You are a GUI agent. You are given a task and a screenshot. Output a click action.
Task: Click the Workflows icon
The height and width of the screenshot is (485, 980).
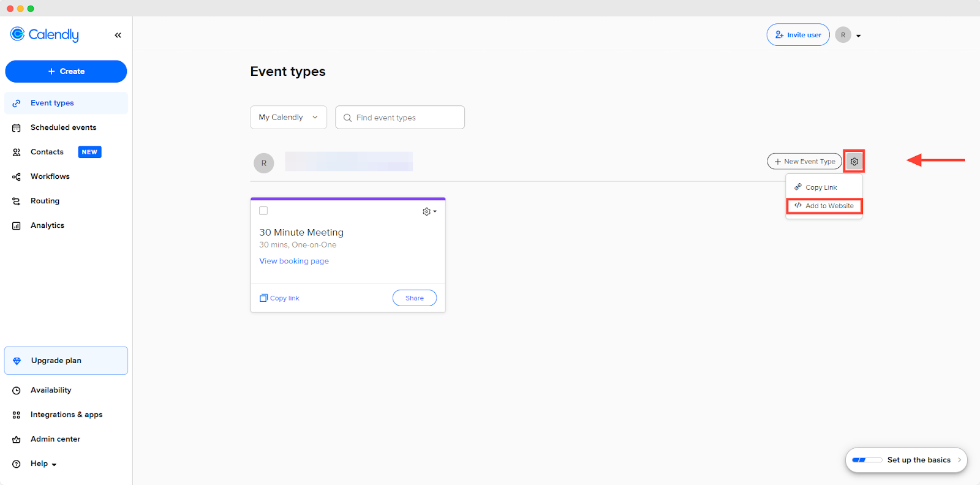coord(17,177)
